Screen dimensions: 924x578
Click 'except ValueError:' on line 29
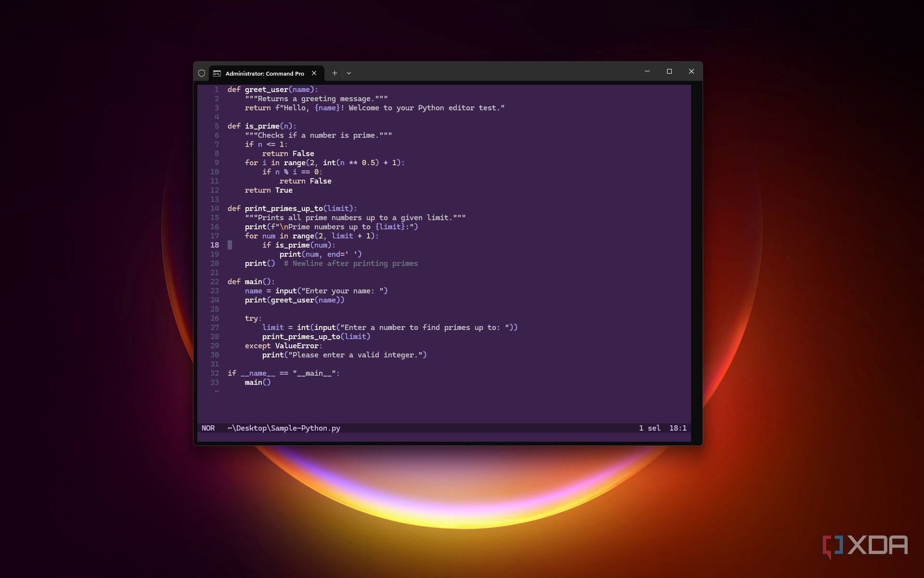pos(283,346)
